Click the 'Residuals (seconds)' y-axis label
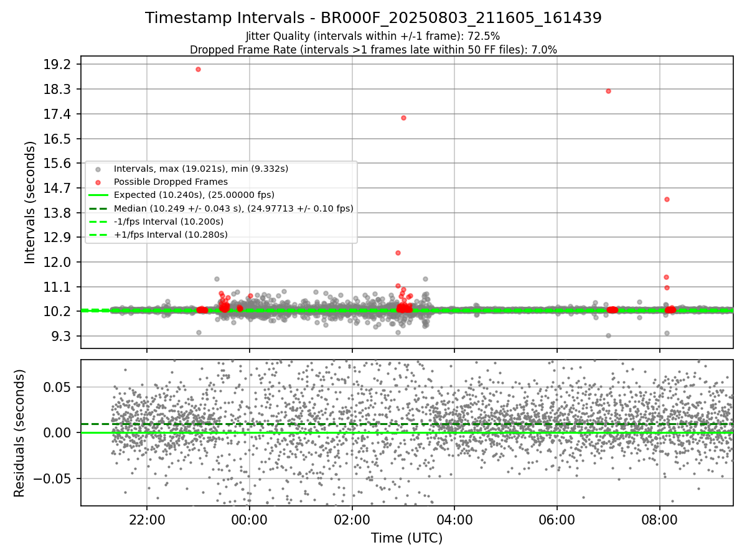Screen dimensions: 747x560 19,433
